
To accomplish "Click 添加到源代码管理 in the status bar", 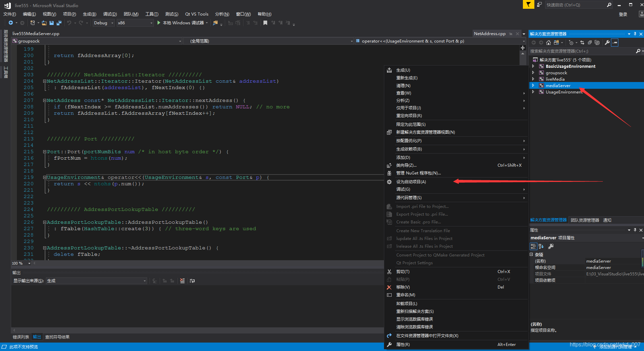I will click(615, 347).
